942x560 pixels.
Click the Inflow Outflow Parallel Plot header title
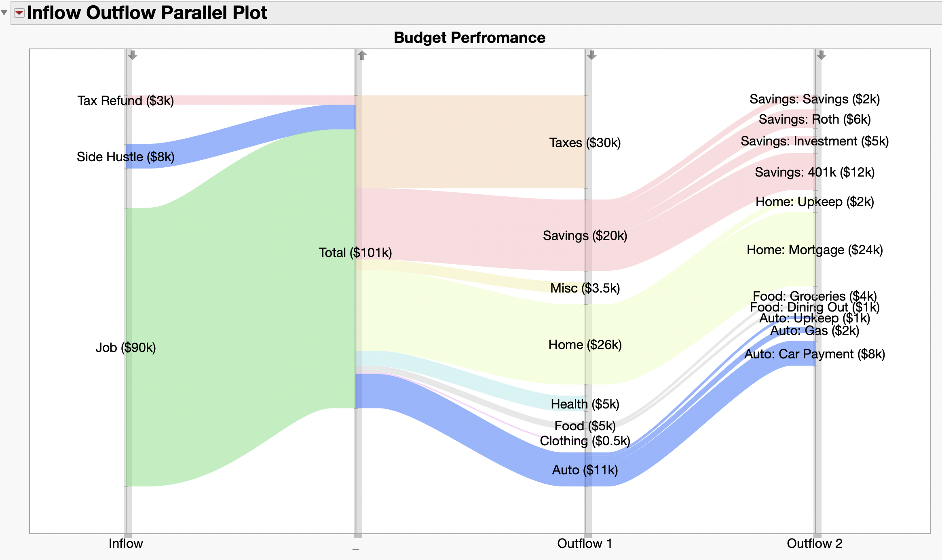[147, 13]
